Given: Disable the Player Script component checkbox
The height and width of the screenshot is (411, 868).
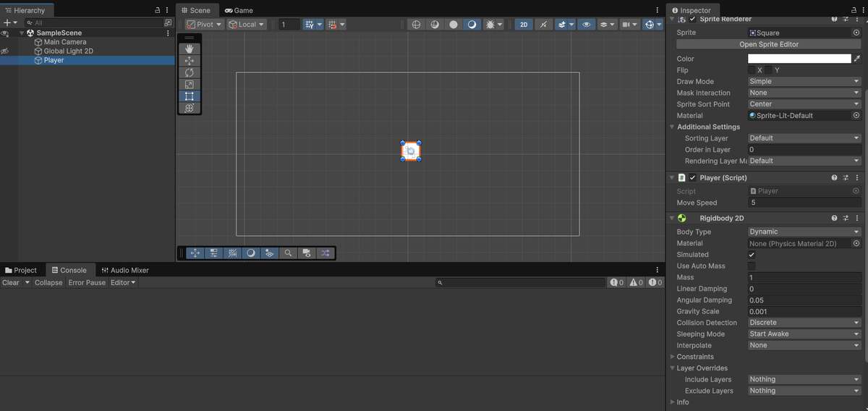Looking at the screenshot, I should tap(692, 177).
